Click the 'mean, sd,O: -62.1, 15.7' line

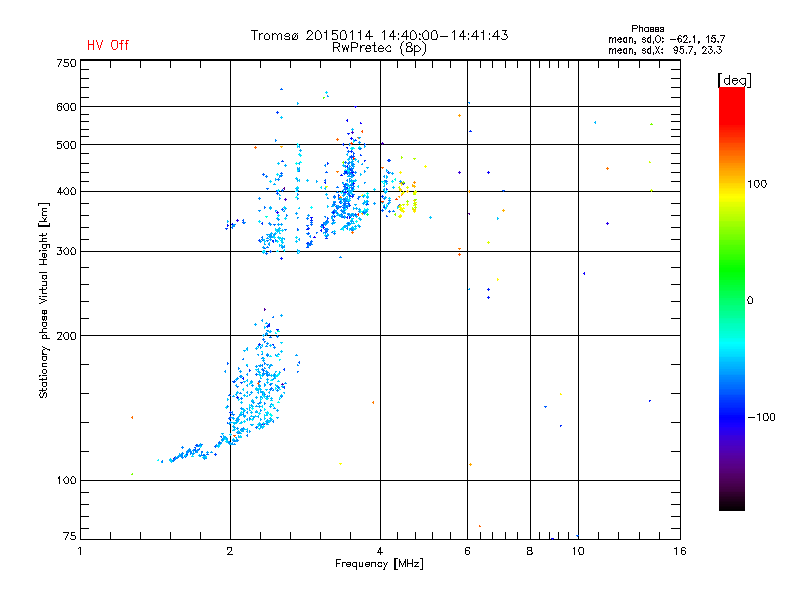click(x=666, y=39)
